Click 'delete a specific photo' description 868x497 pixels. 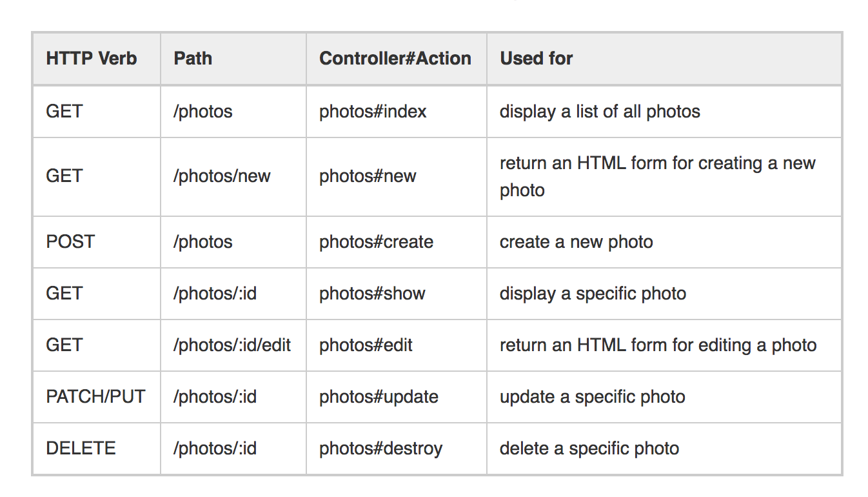tap(589, 449)
